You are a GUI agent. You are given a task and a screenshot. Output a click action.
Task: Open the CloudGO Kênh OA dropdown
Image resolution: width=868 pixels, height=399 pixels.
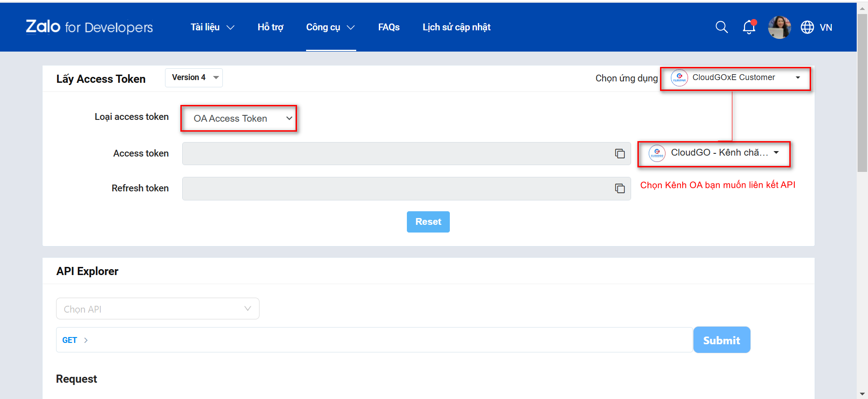point(714,154)
